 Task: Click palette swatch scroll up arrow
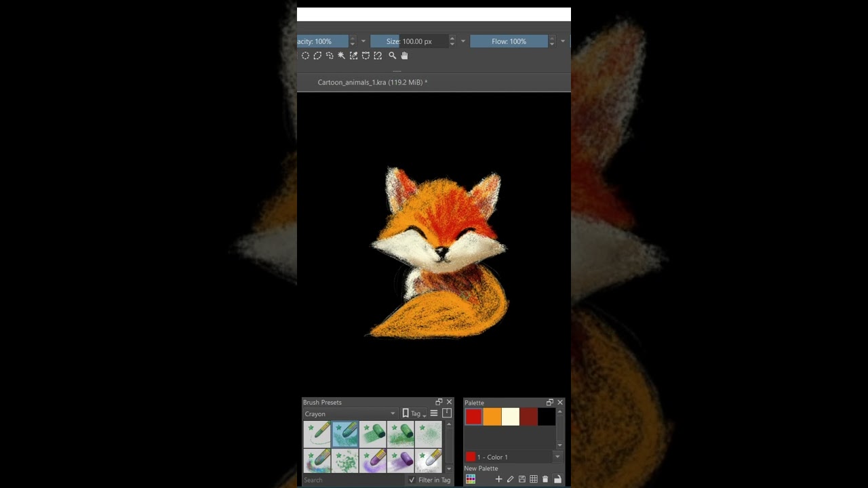[x=559, y=412]
